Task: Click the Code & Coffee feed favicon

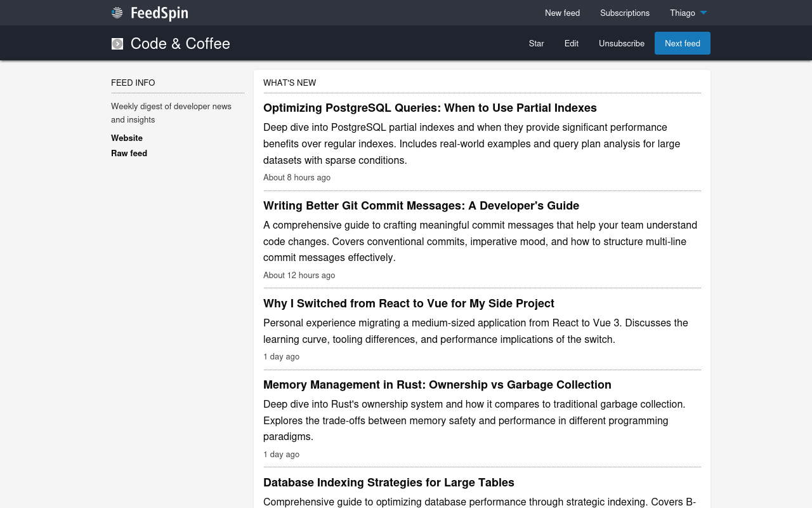Action: coord(117,44)
